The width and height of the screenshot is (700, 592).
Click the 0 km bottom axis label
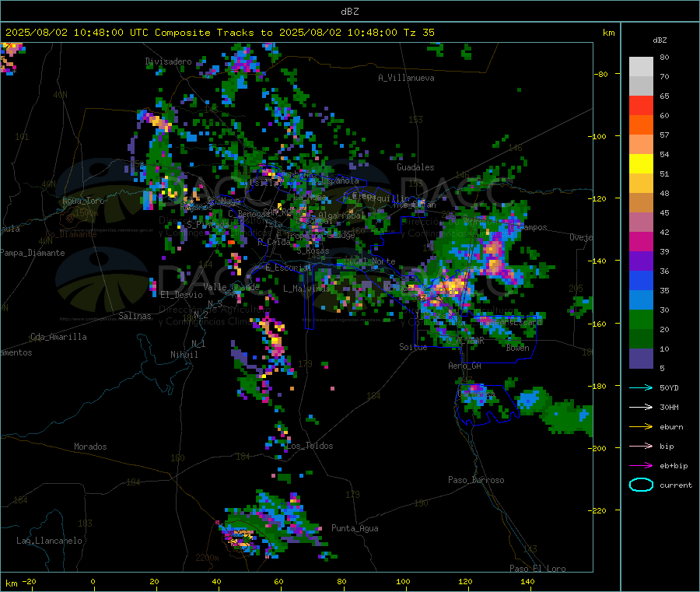click(x=93, y=581)
